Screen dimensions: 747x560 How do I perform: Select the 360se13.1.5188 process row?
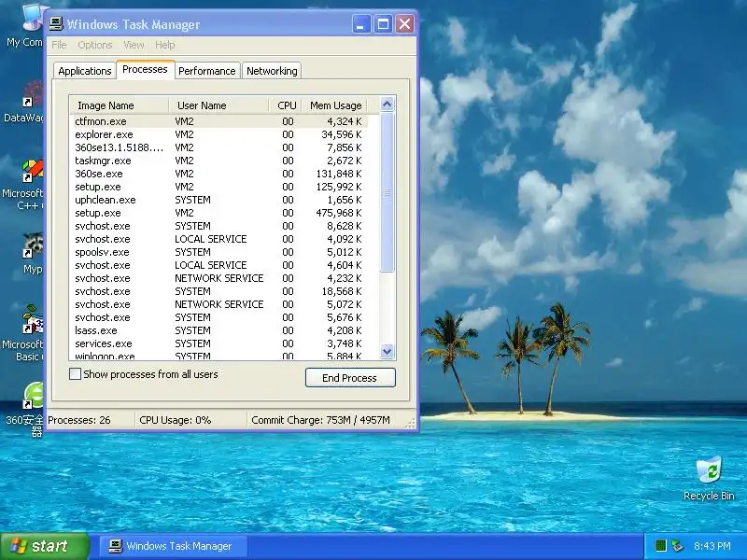click(219, 147)
